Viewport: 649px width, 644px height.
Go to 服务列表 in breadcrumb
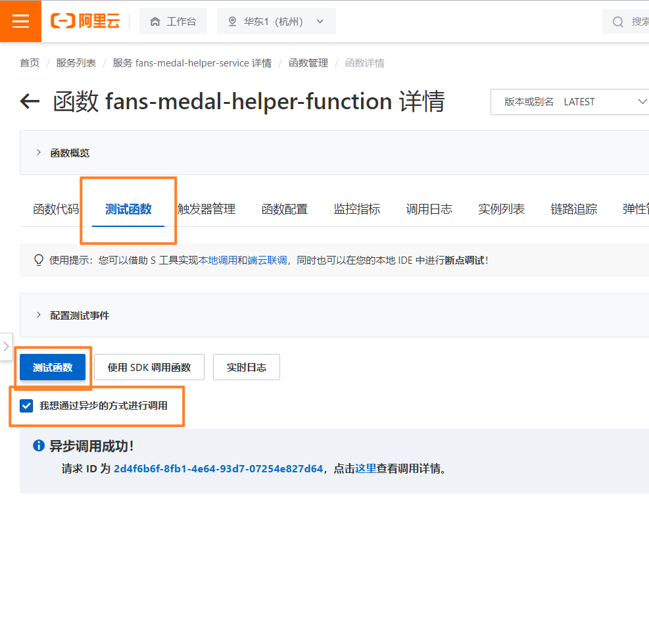tap(76, 63)
